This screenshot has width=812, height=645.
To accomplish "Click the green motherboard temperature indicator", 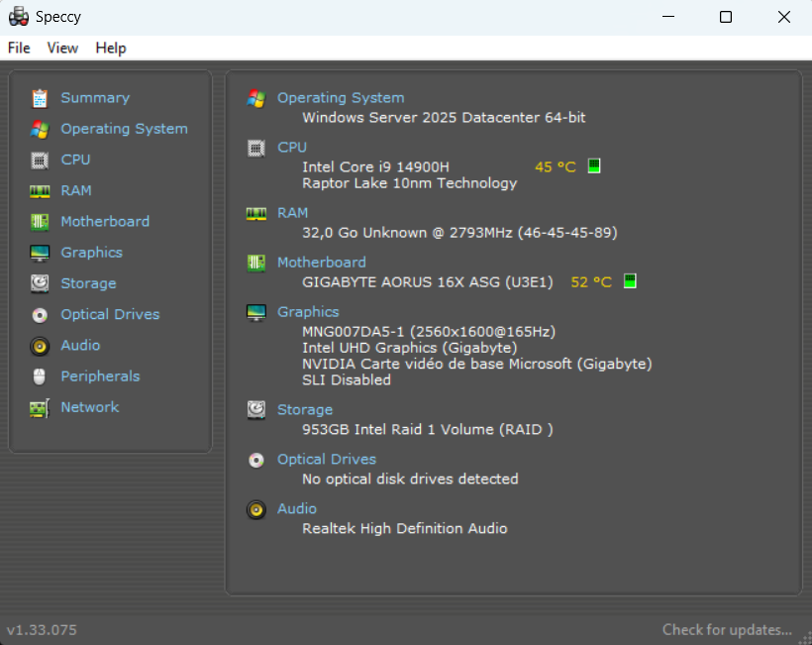I will (x=630, y=281).
